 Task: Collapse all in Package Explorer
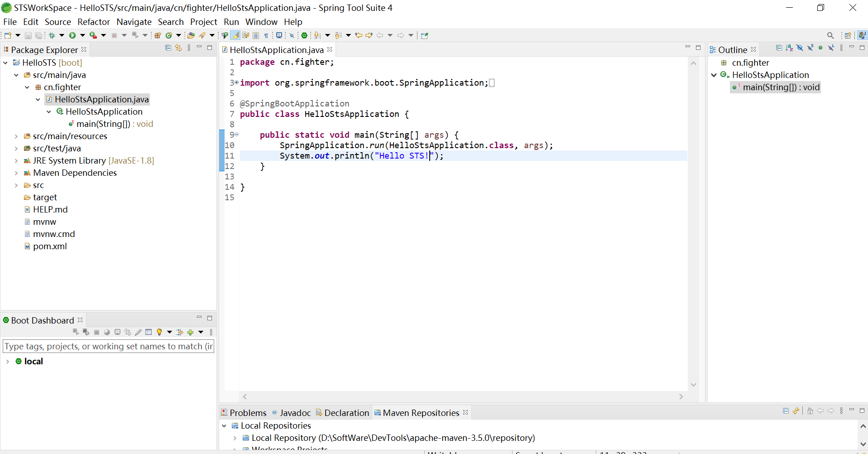pyautogui.click(x=168, y=48)
